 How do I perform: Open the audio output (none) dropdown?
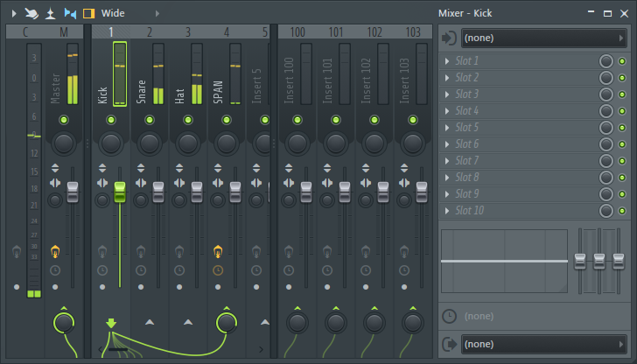pos(544,344)
